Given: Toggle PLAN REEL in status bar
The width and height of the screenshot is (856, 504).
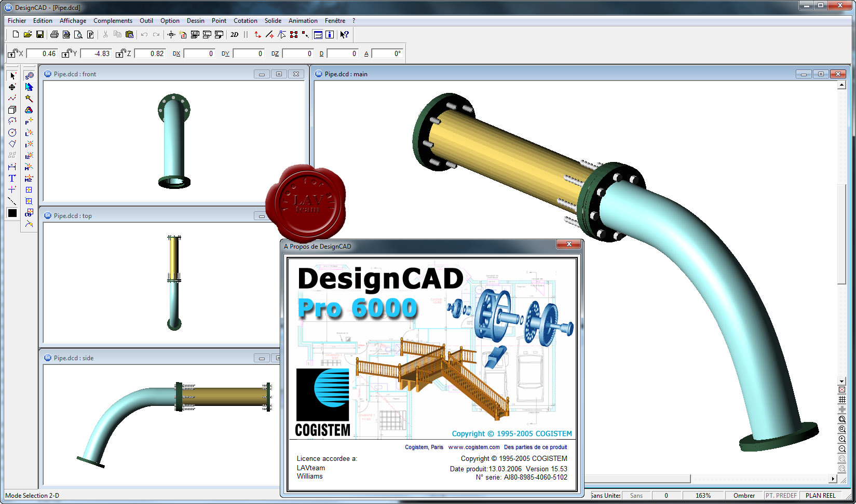Looking at the screenshot, I should coord(820,496).
